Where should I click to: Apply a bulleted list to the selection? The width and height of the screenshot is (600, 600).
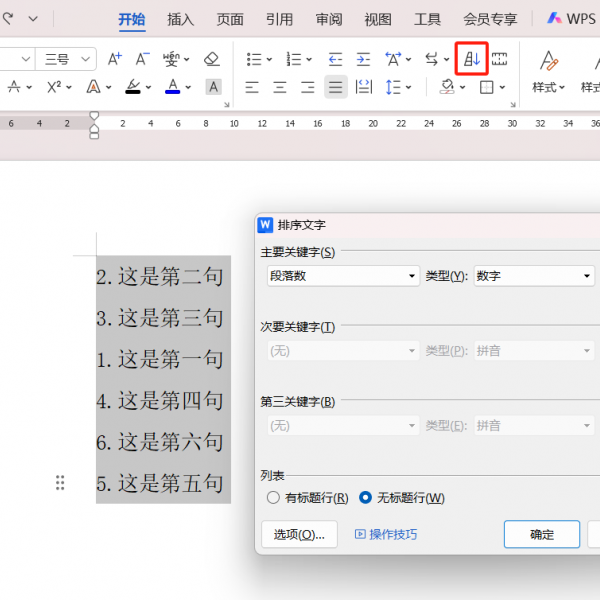[x=255, y=59]
